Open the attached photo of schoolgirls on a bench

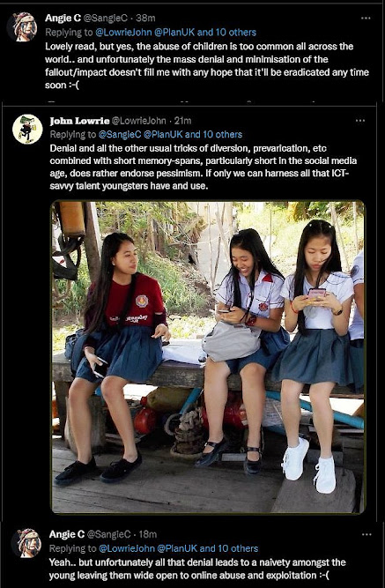coord(208,357)
